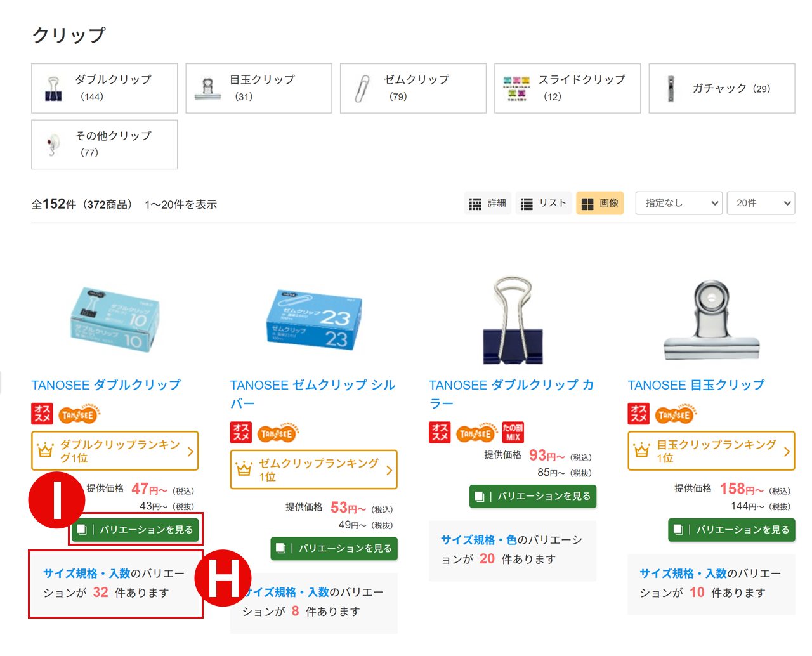Click the オススメ badge on TANOSEE ダブルクリップ
This screenshot has width=812, height=656.
tap(42, 414)
